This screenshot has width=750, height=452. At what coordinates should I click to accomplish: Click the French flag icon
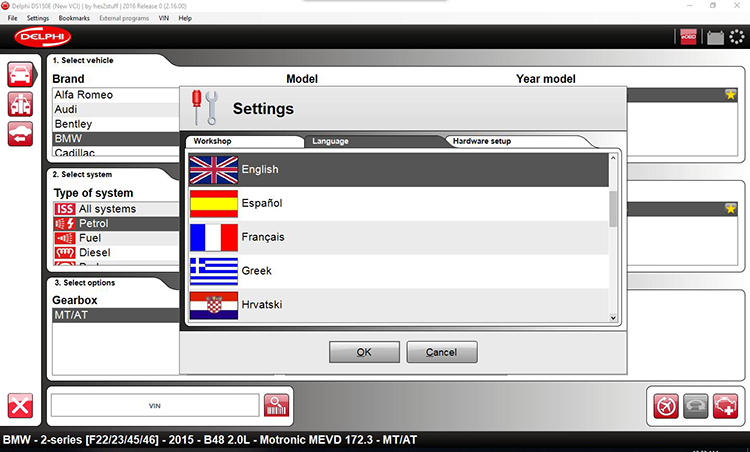(x=213, y=237)
